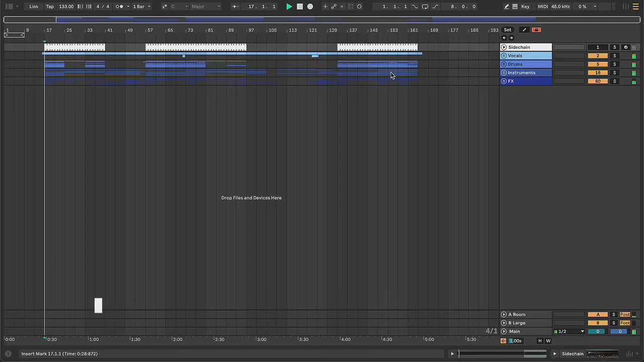Enable the Draw Mode pencil
This screenshot has height=362, width=644.
tap(507, 7)
